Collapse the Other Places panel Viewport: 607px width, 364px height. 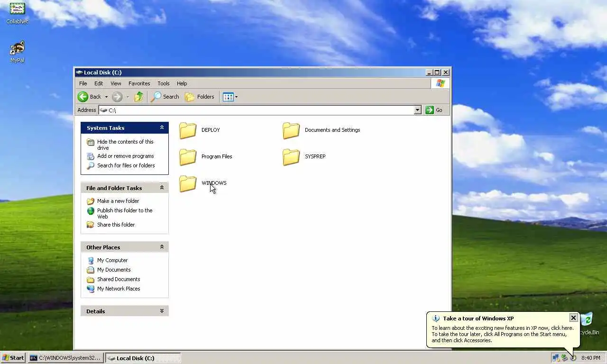[x=162, y=247]
